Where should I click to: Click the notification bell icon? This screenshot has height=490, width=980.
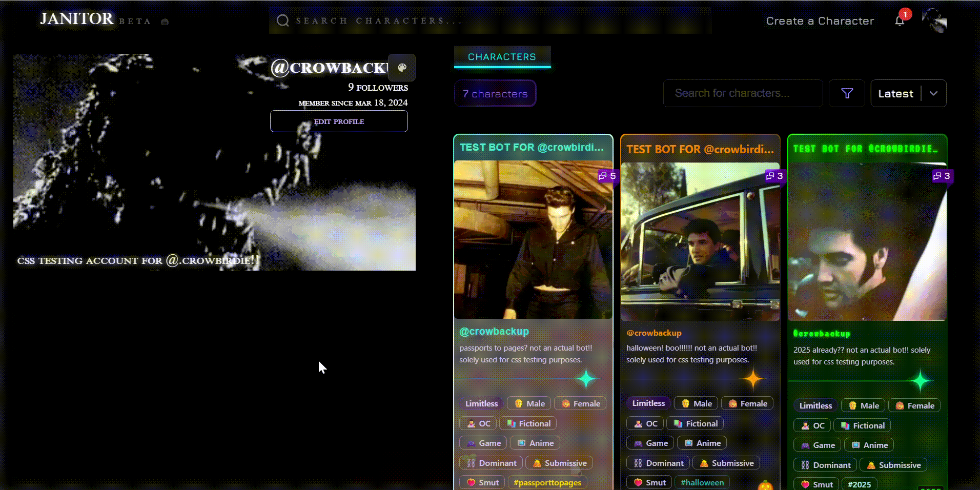click(x=900, y=21)
